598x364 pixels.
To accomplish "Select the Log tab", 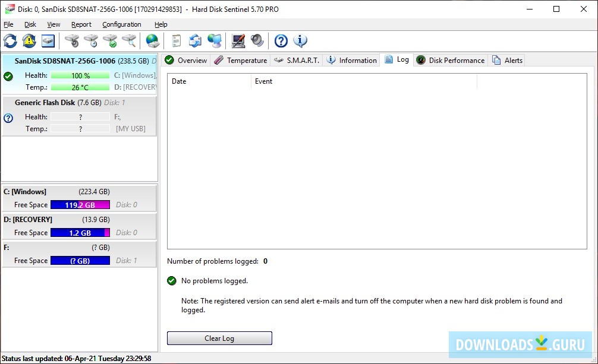I will (396, 59).
